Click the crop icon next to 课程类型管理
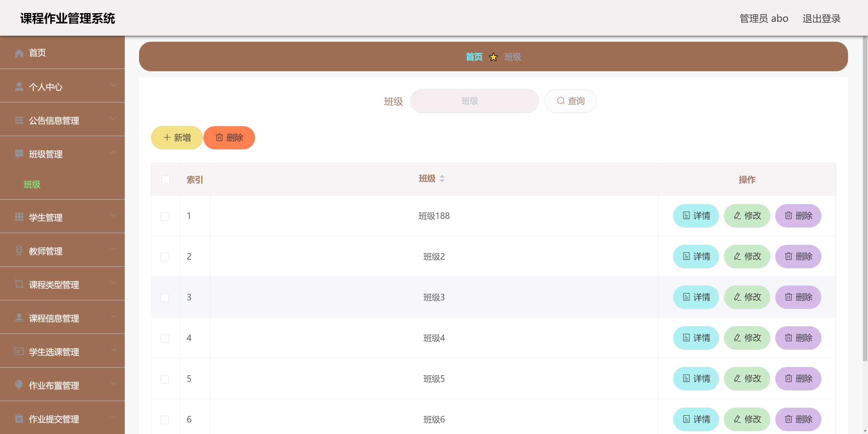The image size is (868, 434). [x=19, y=284]
